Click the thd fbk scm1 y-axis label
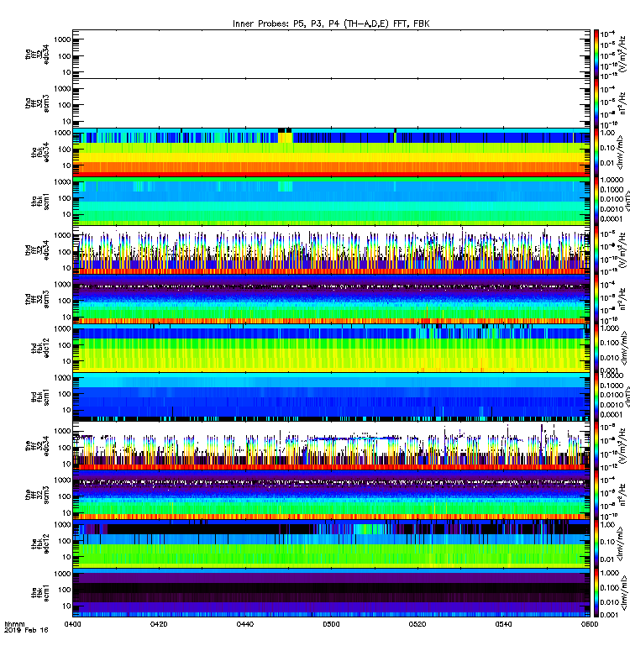The height and width of the screenshot is (672, 630). click(x=39, y=396)
